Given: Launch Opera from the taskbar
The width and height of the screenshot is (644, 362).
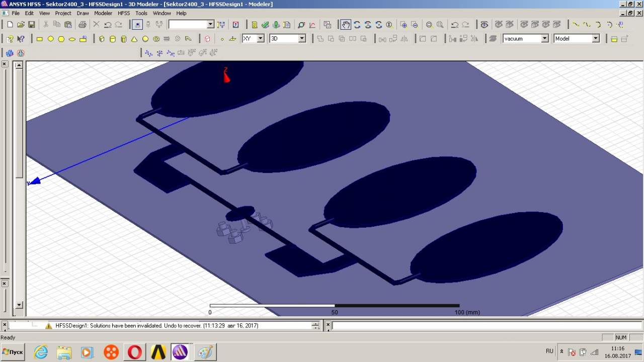Looking at the screenshot, I should tap(135, 352).
